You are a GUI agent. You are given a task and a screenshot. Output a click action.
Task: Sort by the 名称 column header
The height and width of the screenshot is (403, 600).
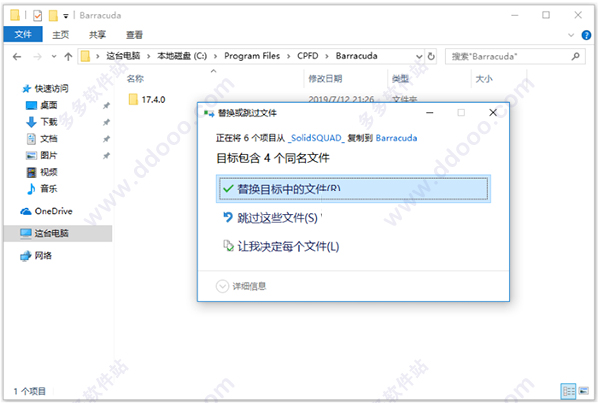pos(135,79)
